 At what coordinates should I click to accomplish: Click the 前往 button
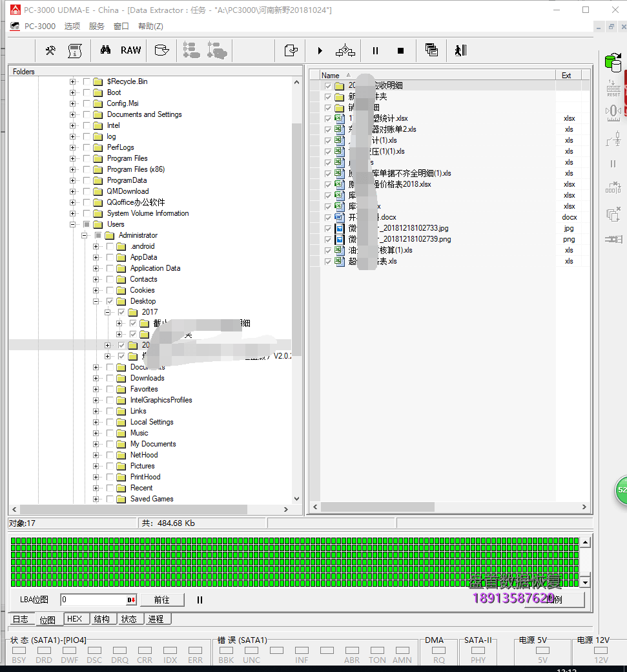(x=162, y=600)
